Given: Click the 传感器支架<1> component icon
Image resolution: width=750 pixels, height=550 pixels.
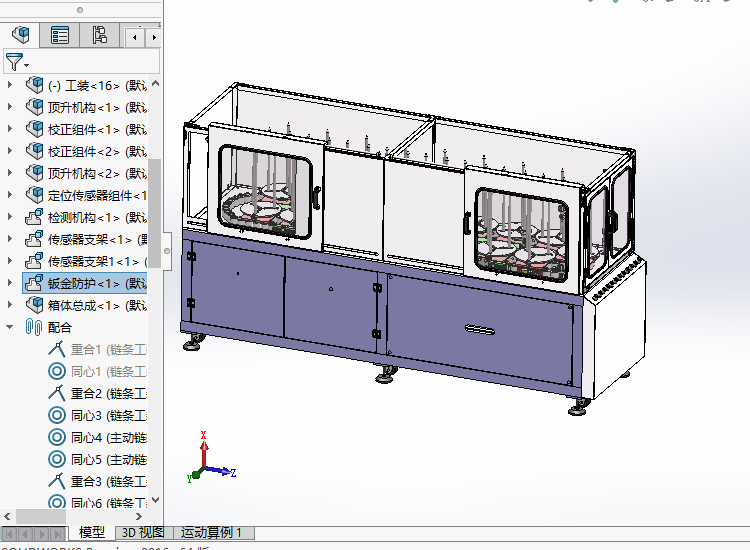Looking at the screenshot, I should [x=34, y=239].
